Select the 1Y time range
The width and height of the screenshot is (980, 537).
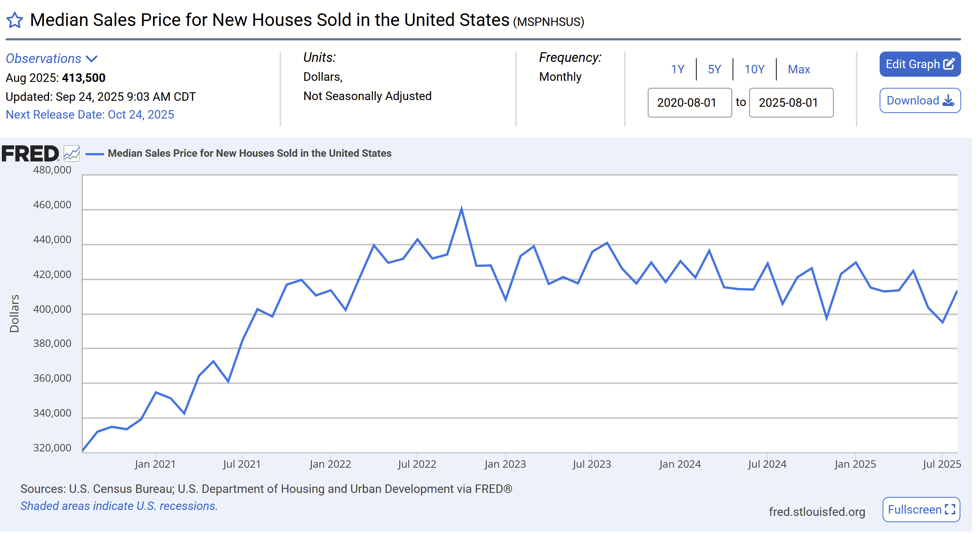[x=677, y=69]
